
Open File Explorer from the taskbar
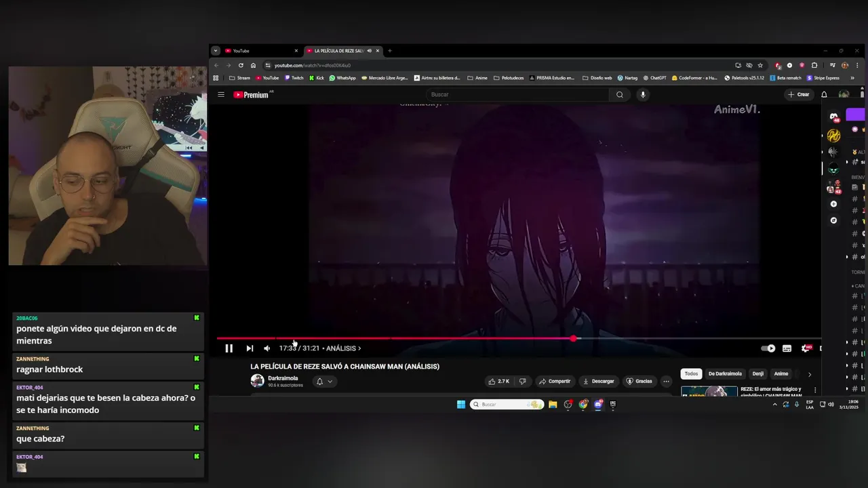pos(553,405)
